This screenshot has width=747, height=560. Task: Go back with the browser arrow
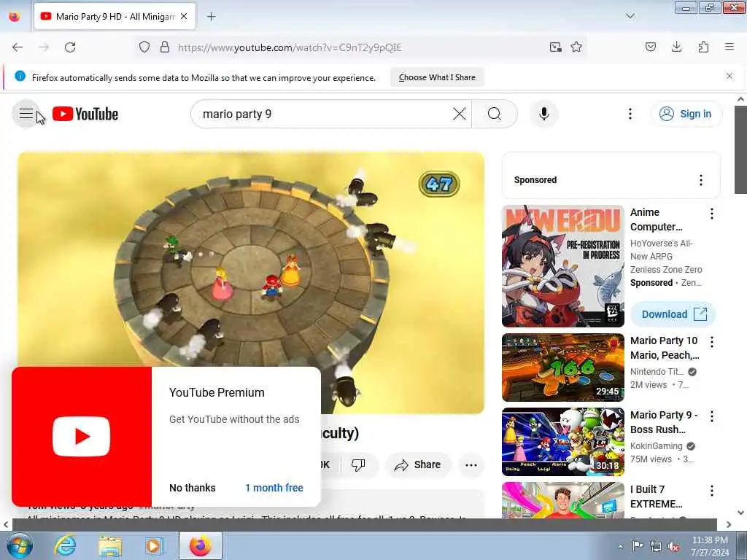[18, 47]
